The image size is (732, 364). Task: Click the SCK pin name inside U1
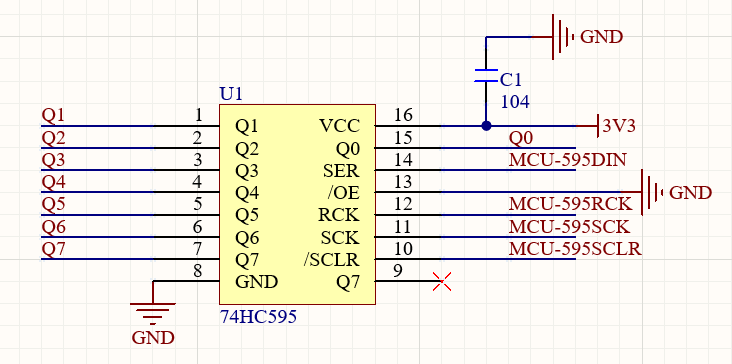[340, 238]
